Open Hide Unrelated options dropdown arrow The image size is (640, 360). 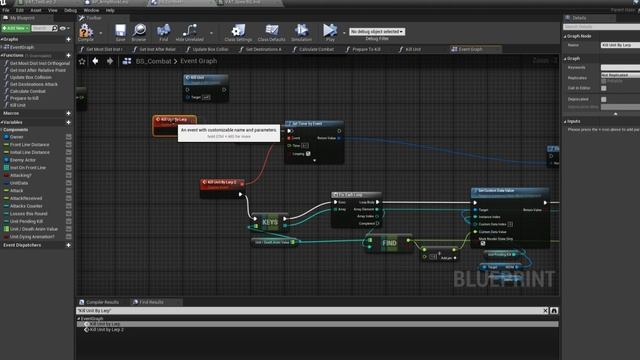pyautogui.click(x=211, y=33)
